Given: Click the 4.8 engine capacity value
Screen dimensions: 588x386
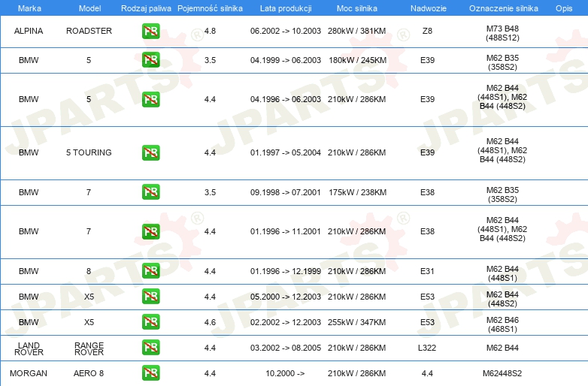Looking at the screenshot, I should (x=210, y=31).
